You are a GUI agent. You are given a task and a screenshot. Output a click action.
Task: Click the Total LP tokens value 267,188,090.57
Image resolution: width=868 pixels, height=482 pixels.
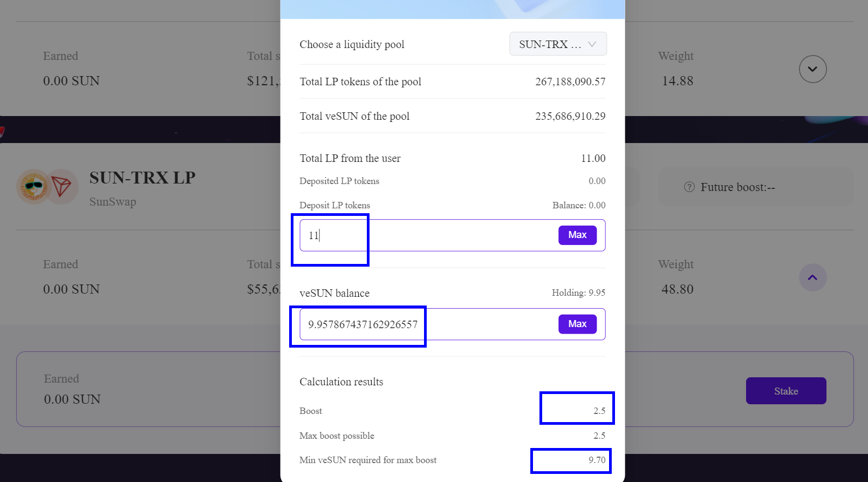coord(570,82)
